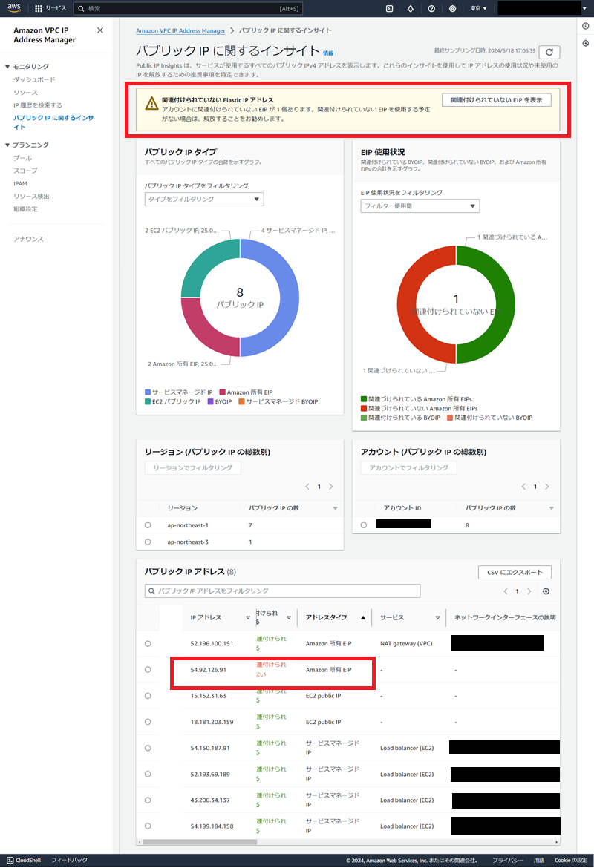Follow Amazon VPC IP Address Manager breadcrumb

[180, 31]
